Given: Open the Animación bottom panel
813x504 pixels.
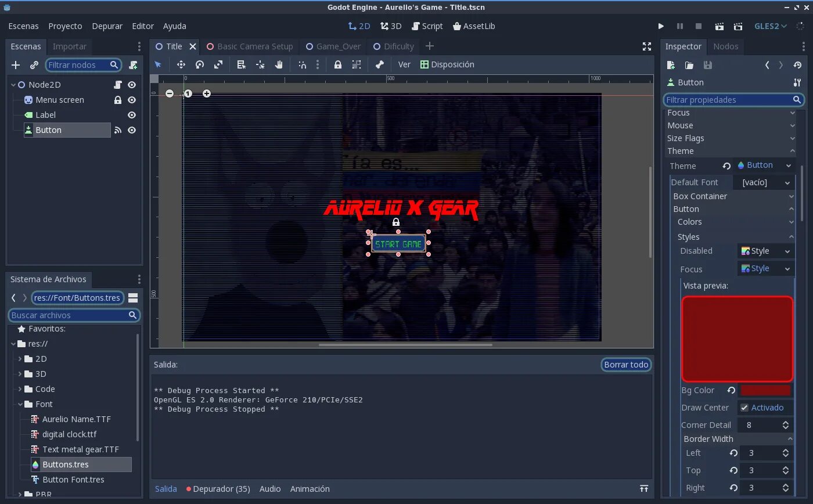Looking at the screenshot, I should click(310, 489).
